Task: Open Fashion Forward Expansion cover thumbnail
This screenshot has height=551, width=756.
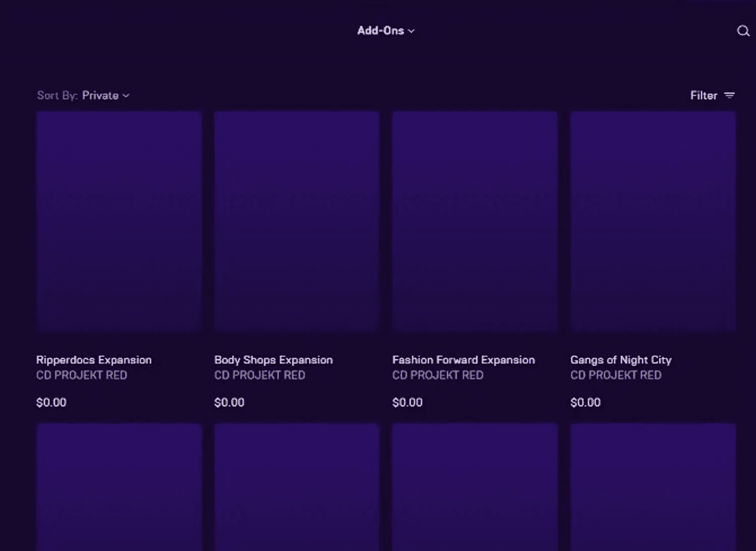Action: (475, 221)
